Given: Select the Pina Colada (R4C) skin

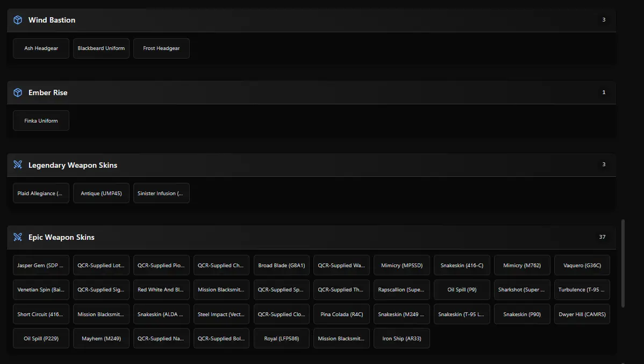Looking at the screenshot, I should pyautogui.click(x=341, y=315).
